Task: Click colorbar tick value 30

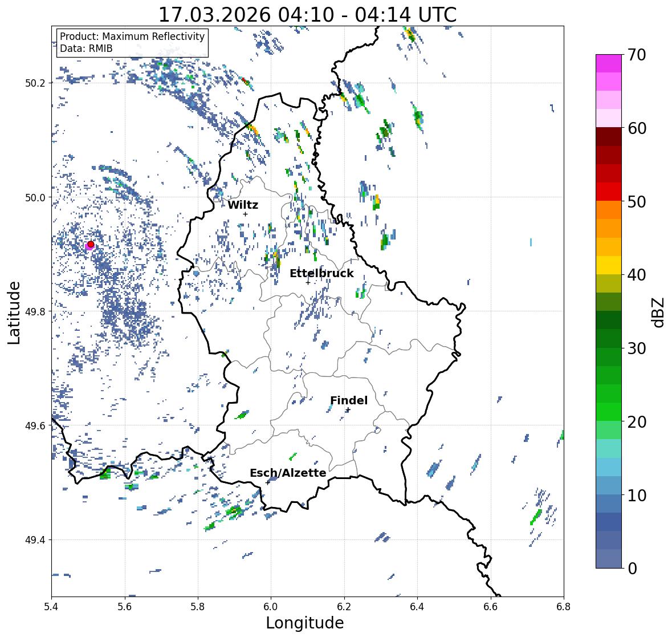Action: coord(637,348)
